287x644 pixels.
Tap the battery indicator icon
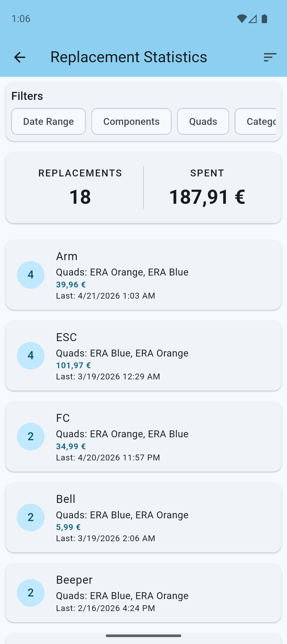264,19
